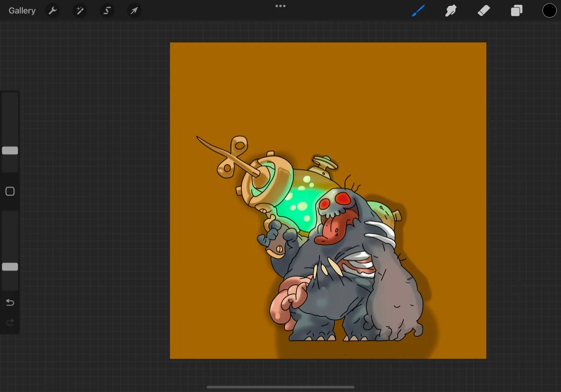The image size is (561, 392).
Task: Open the Adjustments magic wand menu
Action: pyautogui.click(x=80, y=11)
